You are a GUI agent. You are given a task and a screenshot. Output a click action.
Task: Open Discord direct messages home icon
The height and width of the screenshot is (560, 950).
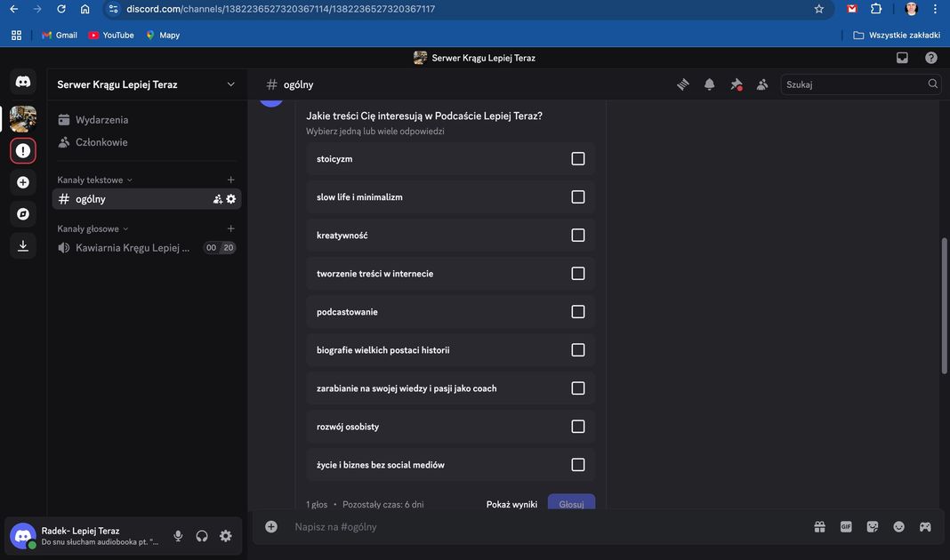tap(23, 82)
